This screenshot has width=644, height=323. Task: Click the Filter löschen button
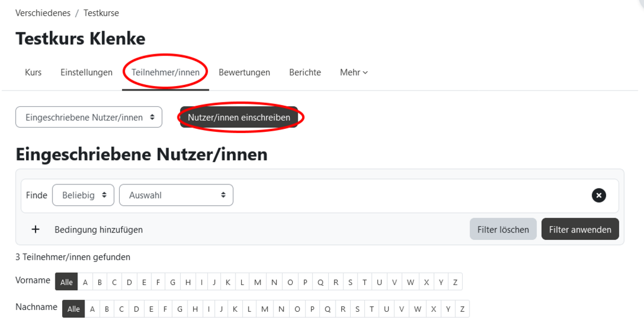[x=503, y=230]
